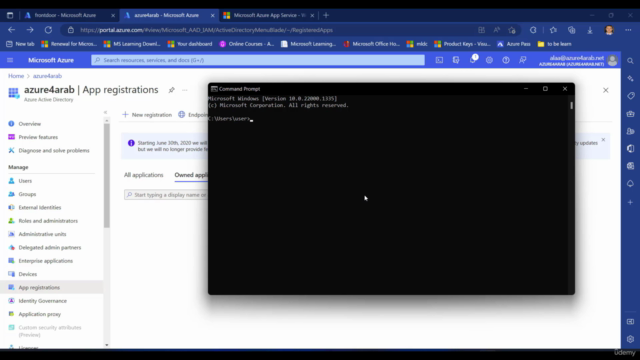Click the display name filter search box
The height and width of the screenshot is (360, 640).
[167, 195]
